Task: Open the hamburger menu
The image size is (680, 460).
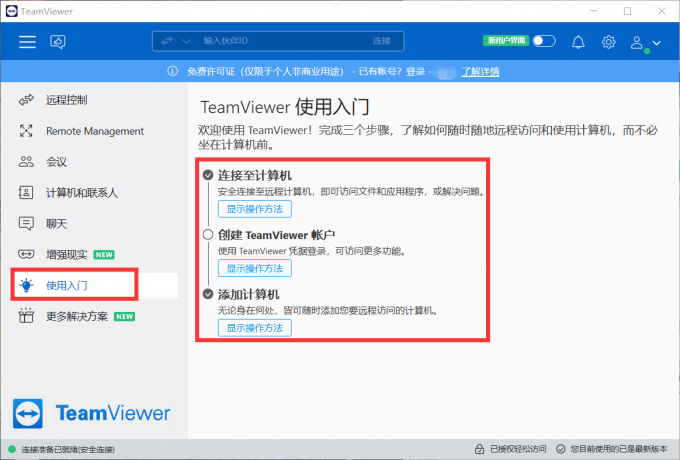Action: coord(27,42)
